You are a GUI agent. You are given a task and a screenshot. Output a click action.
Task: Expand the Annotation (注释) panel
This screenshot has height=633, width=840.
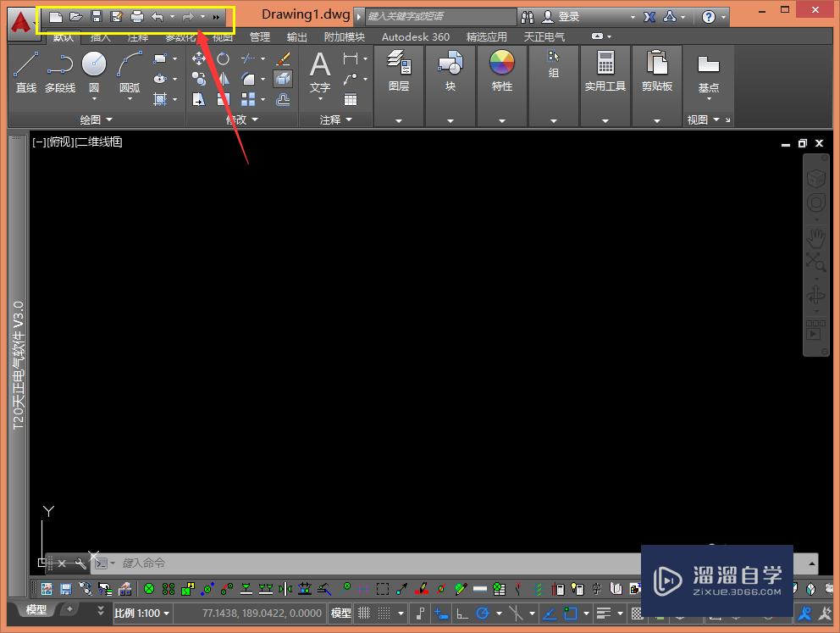coord(335,119)
